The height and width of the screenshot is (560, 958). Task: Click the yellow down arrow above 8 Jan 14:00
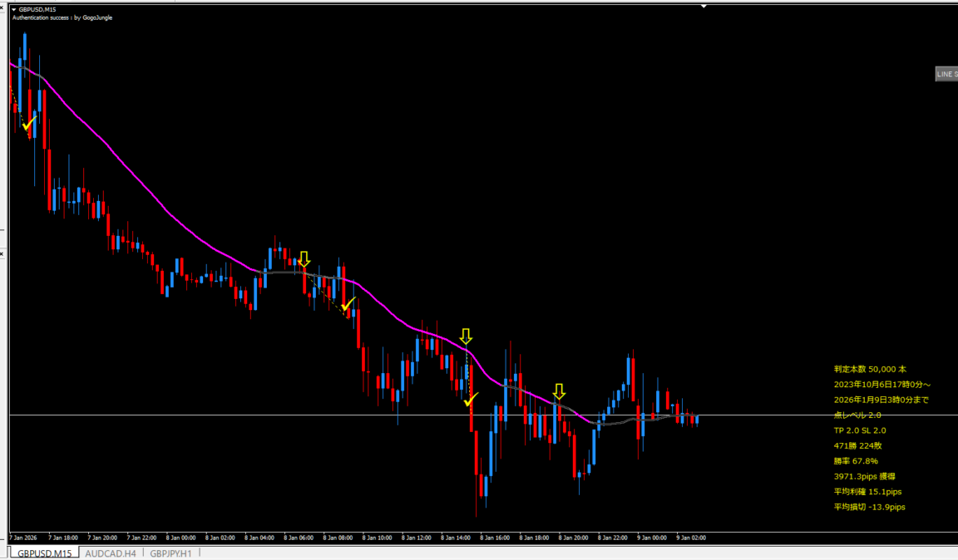pyautogui.click(x=466, y=336)
